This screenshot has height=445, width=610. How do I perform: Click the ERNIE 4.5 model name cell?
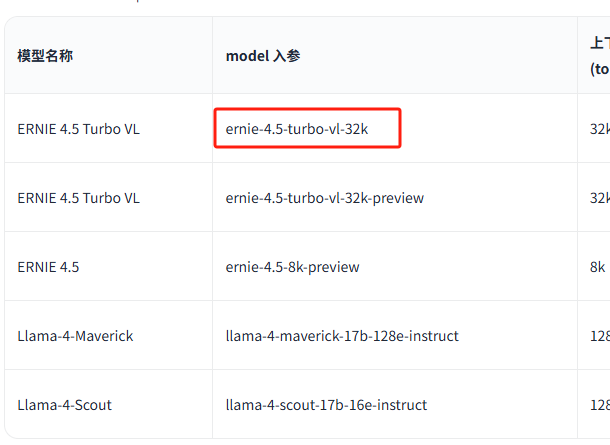click(x=48, y=267)
